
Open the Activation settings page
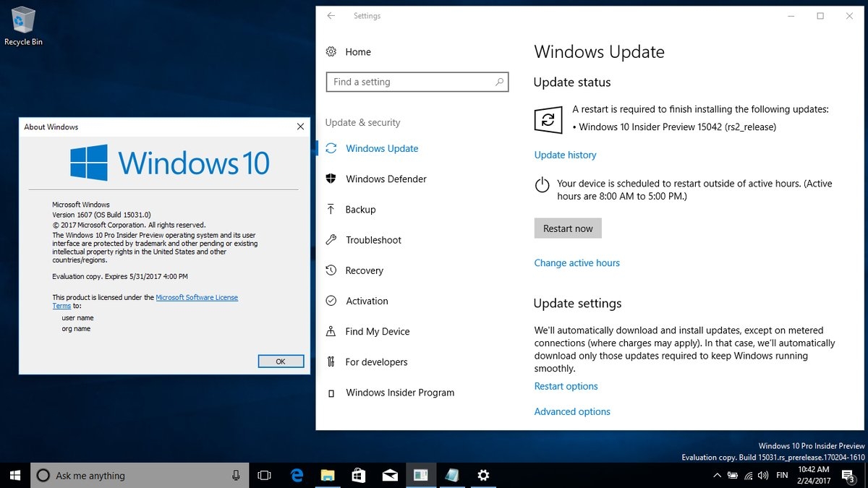pos(367,301)
